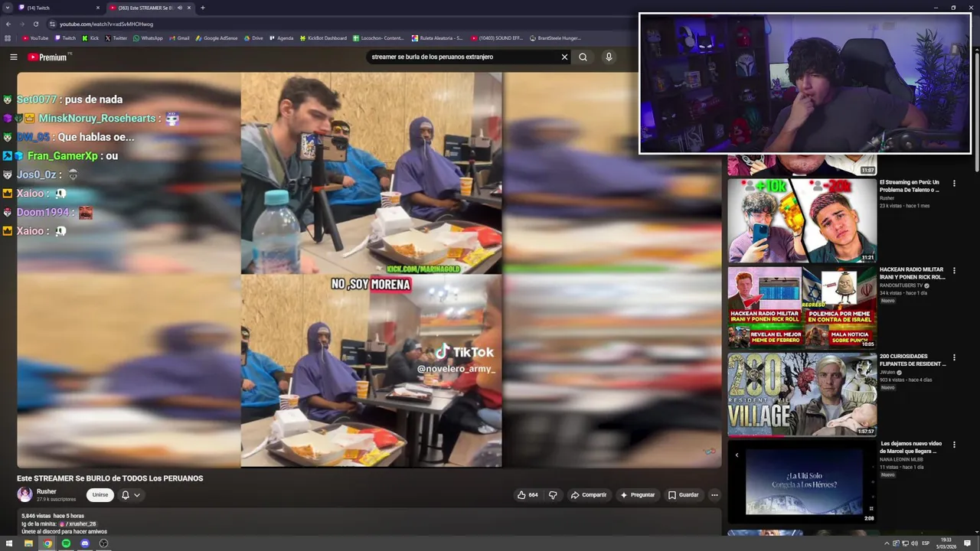Open Ruleta Aleatoria bookmark

(437, 37)
